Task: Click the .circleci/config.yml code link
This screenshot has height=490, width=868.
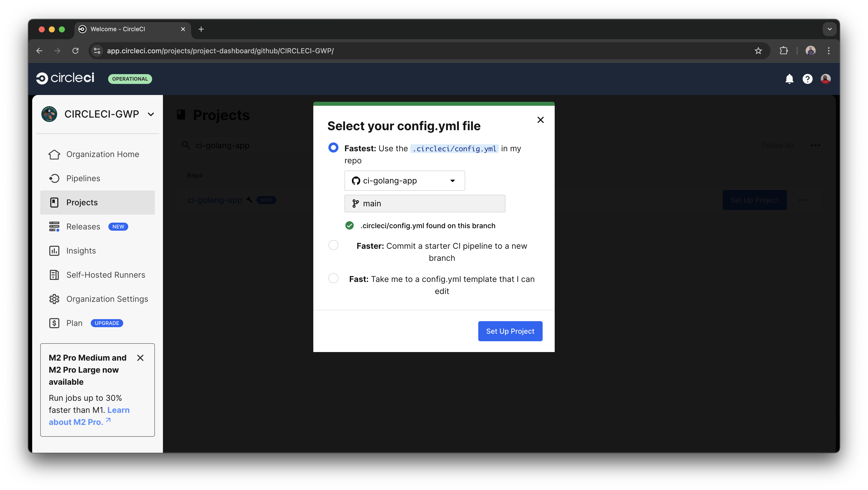Action: [454, 149]
